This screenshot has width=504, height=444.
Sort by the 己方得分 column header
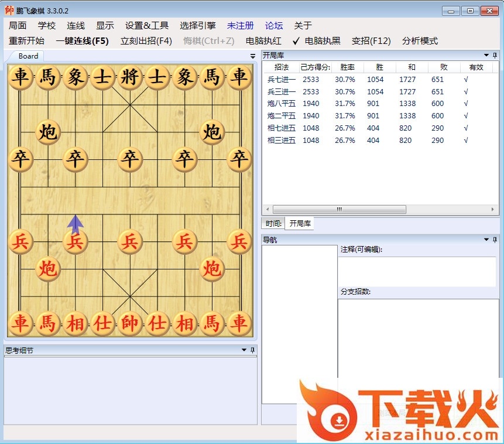[316, 67]
